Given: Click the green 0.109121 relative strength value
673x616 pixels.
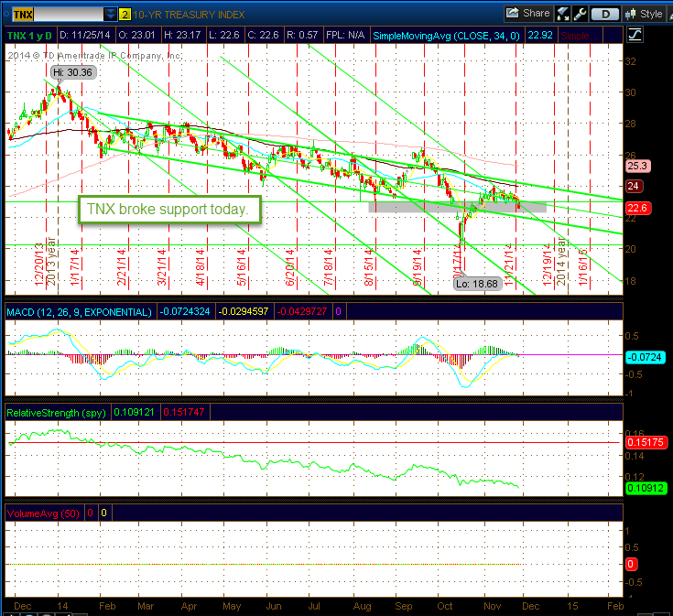Looking at the screenshot, I should (134, 412).
